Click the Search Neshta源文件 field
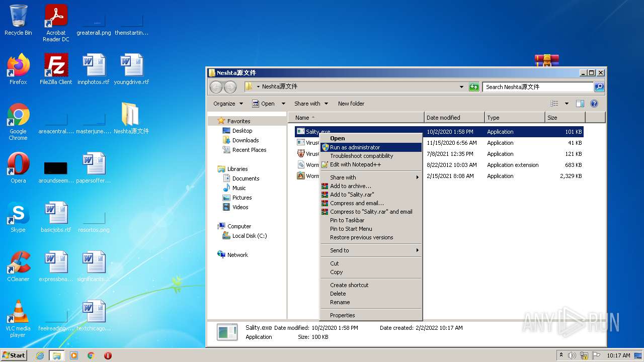Image resolution: width=644 pixels, height=362 pixels. [x=538, y=87]
